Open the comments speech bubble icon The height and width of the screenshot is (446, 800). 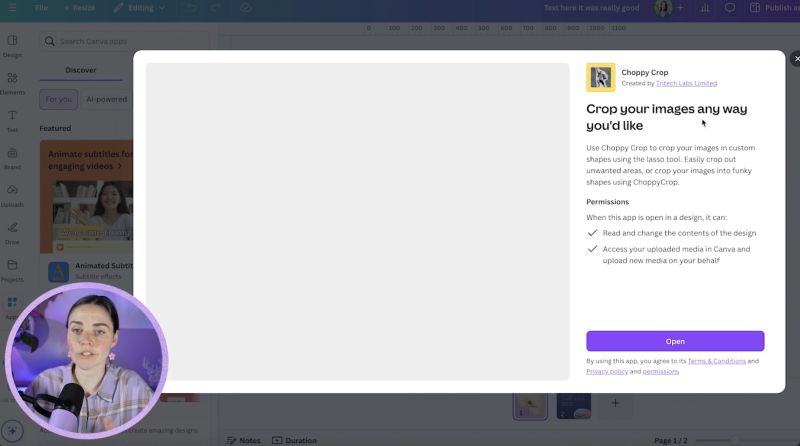730,8
